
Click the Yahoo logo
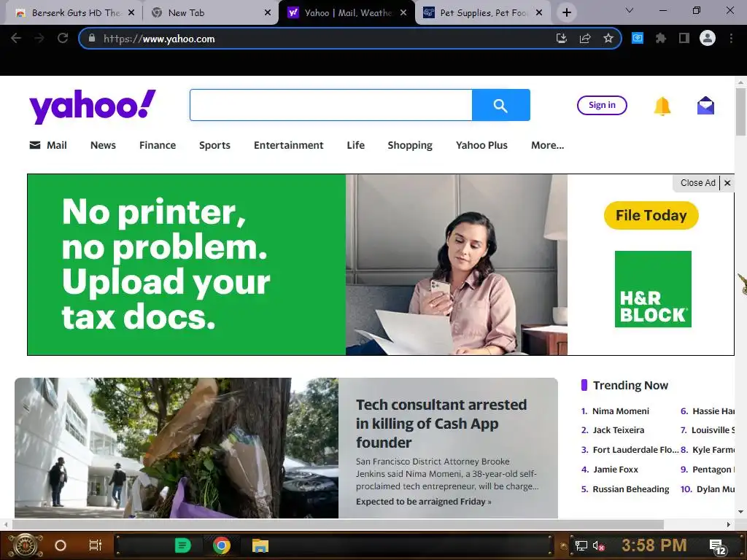coord(93,106)
